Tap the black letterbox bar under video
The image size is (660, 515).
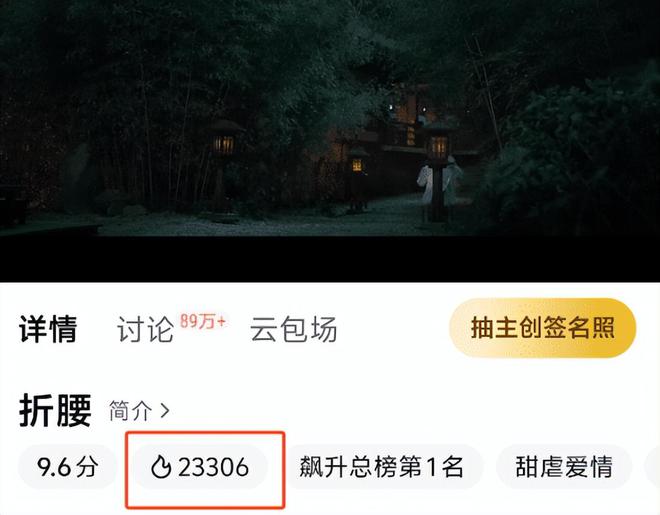(330, 259)
